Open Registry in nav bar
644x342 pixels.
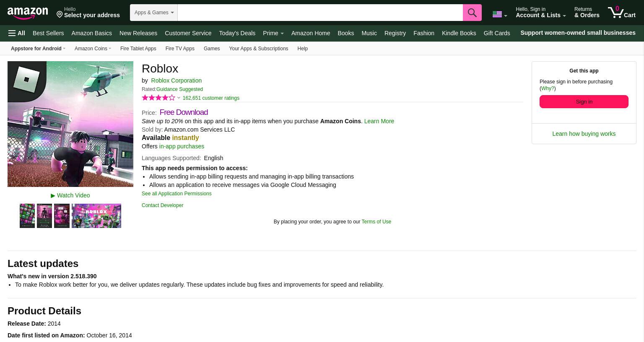[x=395, y=33]
